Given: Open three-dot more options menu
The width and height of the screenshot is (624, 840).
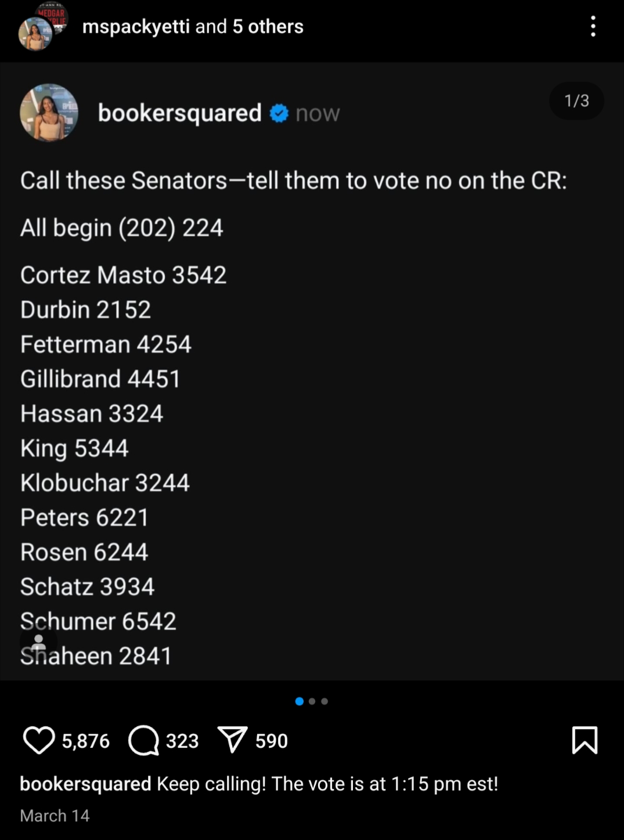Looking at the screenshot, I should coord(593,27).
